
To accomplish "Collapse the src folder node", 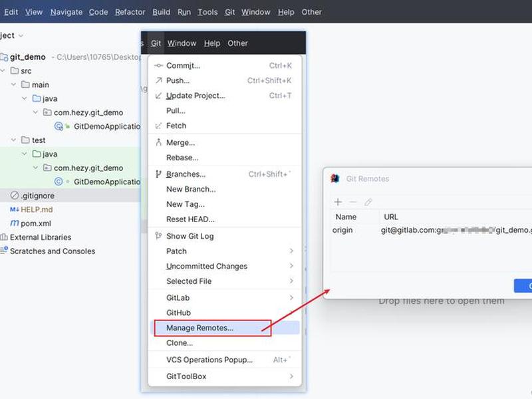I will [3, 70].
